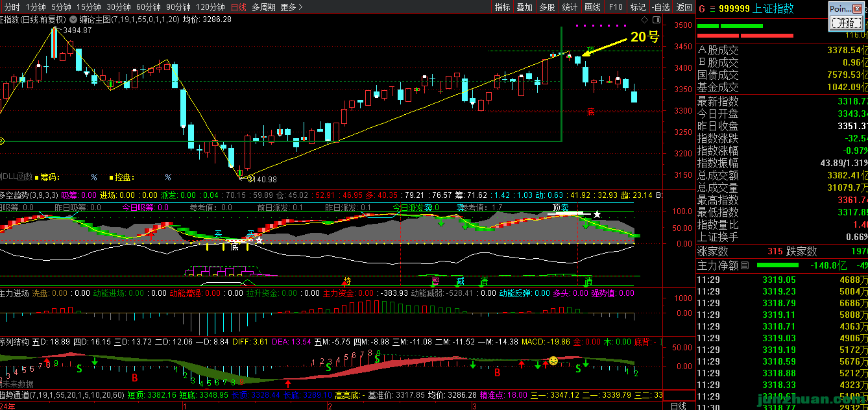
Task: Toggle the -自选 watchlist button
Action: click(660, 7)
